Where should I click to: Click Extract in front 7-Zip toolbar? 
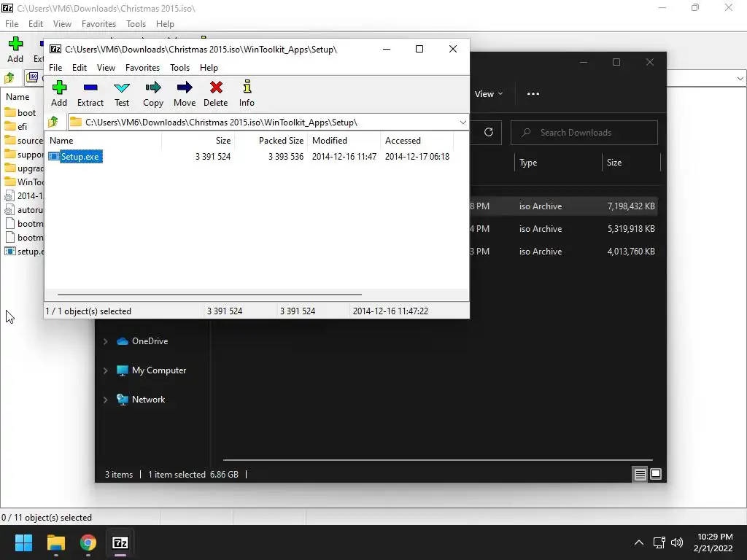click(x=90, y=93)
